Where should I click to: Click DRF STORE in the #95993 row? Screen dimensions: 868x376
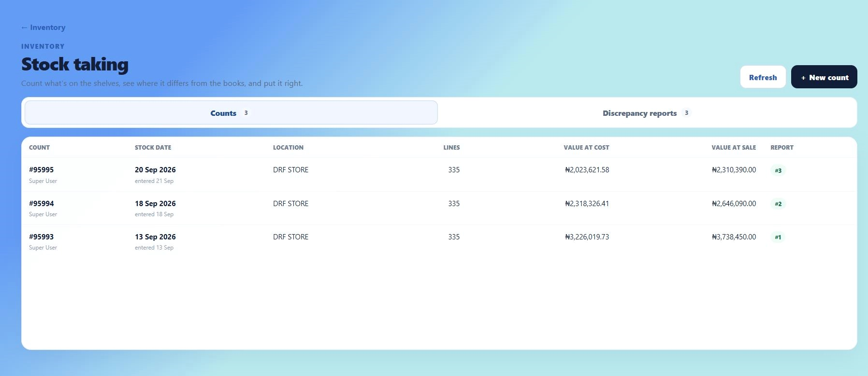(x=290, y=237)
